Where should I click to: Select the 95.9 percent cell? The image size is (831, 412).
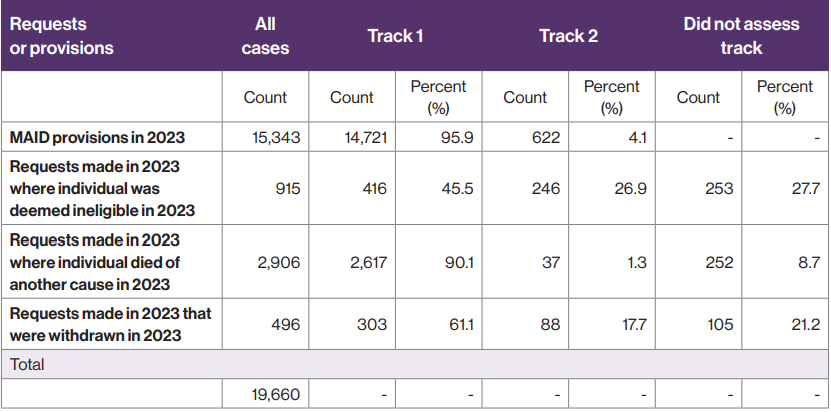pyautogui.click(x=438, y=136)
